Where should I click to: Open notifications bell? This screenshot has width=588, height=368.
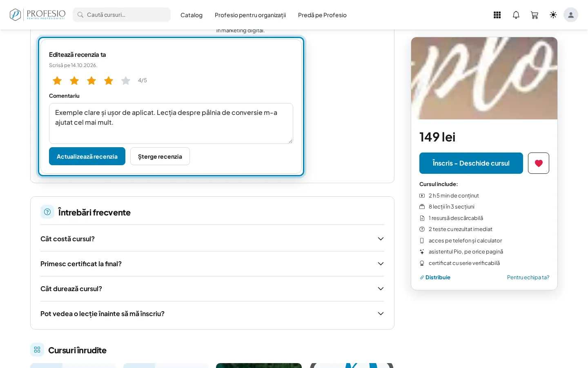pyautogui.click(x=516, y=15)
